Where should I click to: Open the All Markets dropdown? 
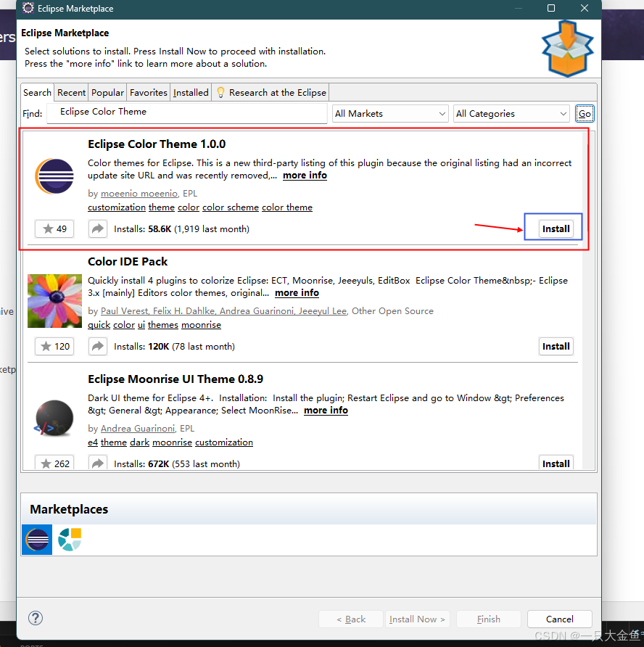(390, 113)
